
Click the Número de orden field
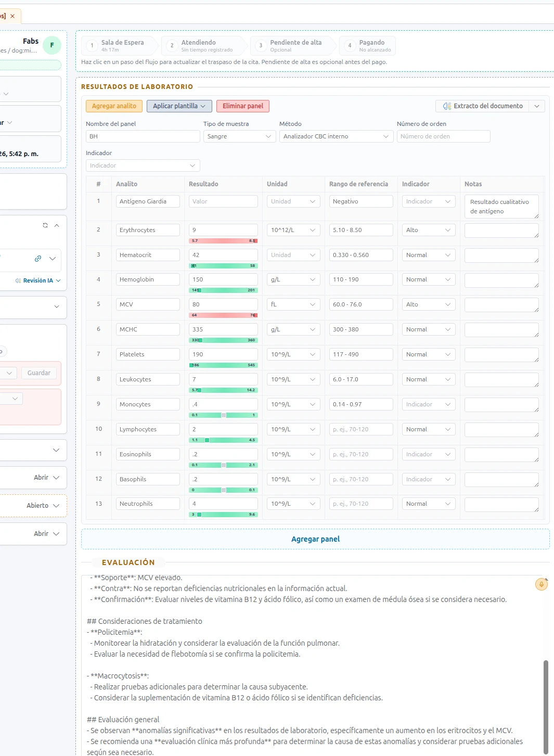pos(444,136)
